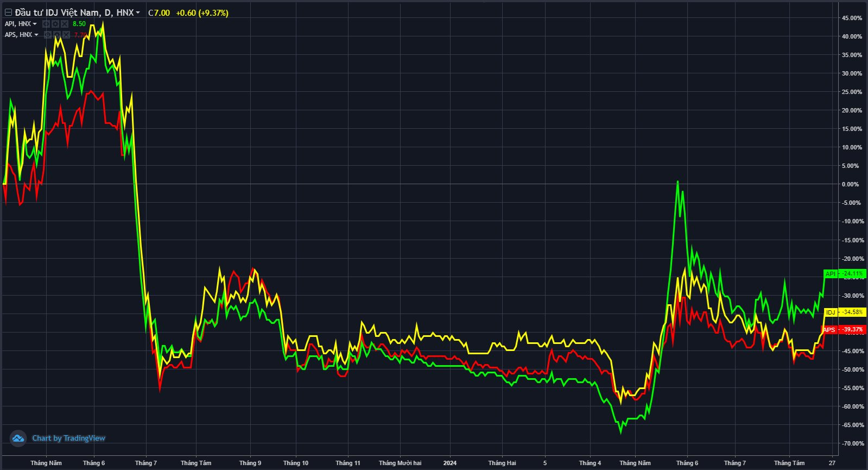Click the change value +0.60 (+9.37%)

[x=202, y=12]
